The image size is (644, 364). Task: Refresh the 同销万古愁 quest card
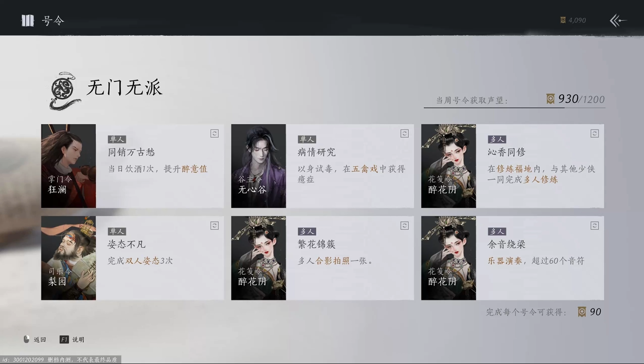tap(214, 134)
